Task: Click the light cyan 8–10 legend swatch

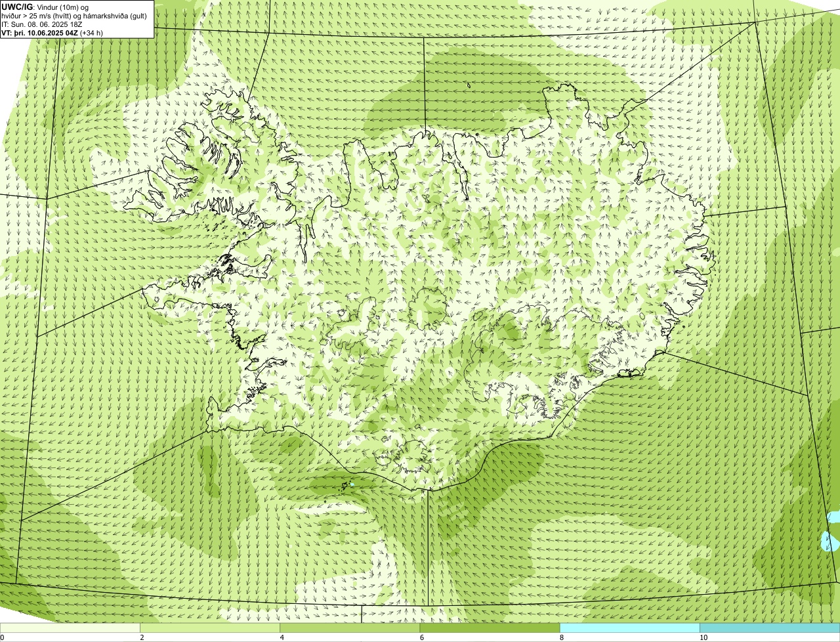Action: coord(629,628)
